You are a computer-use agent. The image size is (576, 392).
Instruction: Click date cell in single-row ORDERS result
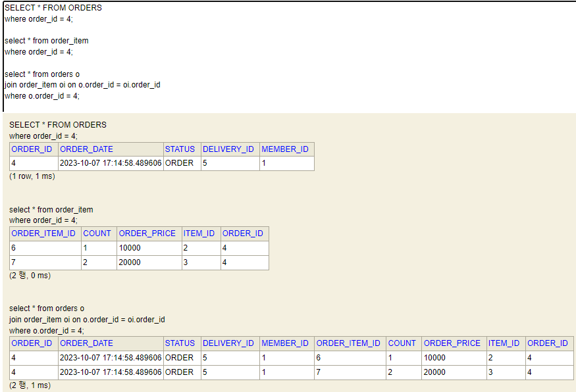point(111,163)
